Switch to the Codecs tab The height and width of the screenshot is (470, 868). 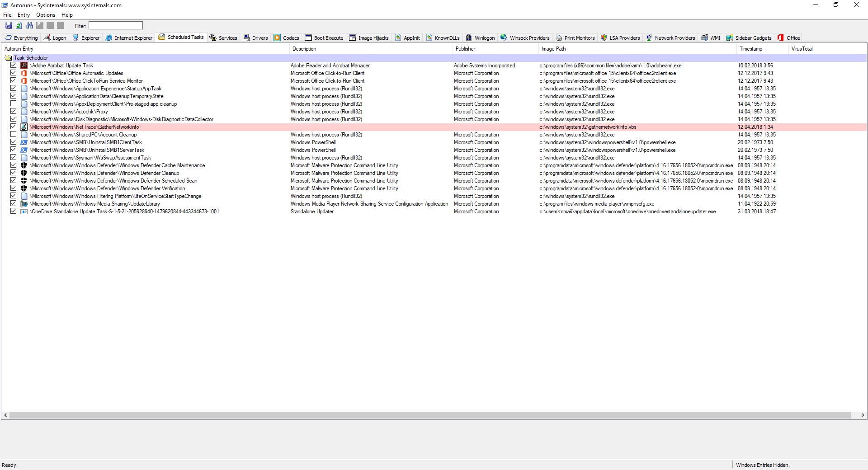pos(287,38)
